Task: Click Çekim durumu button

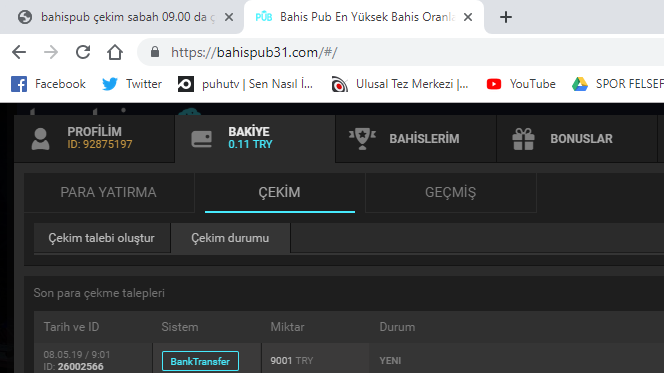Action: 230,238
